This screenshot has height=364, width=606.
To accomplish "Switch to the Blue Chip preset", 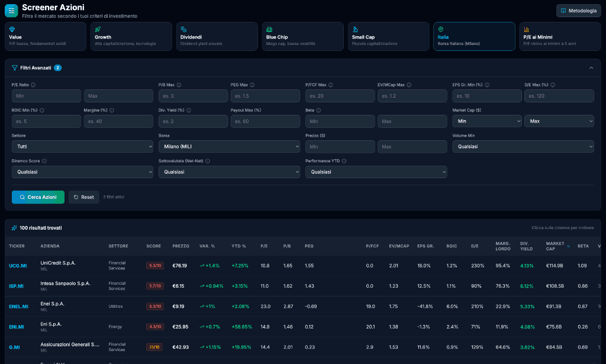I will tap(302, 36).
